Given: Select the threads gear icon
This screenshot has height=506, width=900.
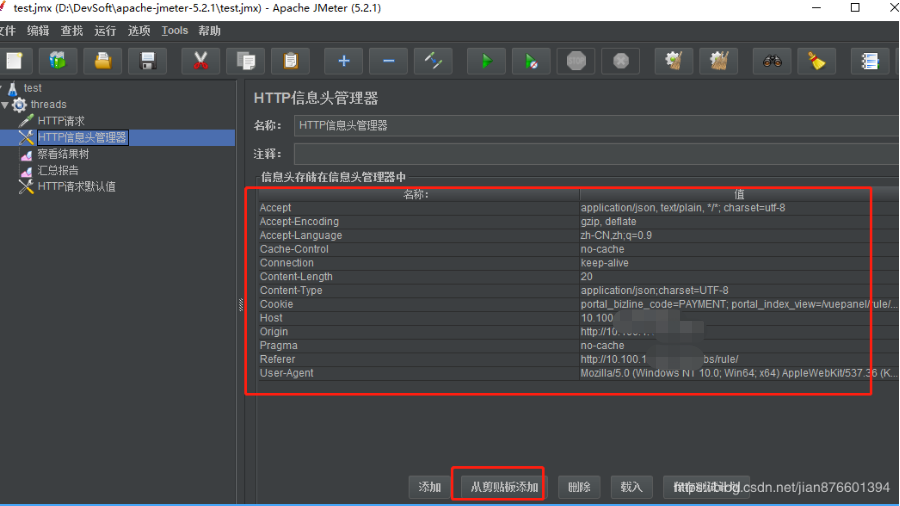Looking at the screenshot, I should point(20,104).
